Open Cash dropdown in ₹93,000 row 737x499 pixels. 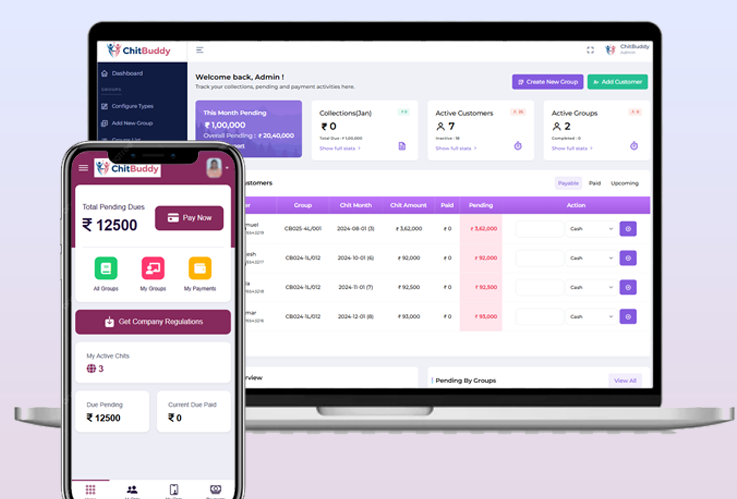point(591,317)
